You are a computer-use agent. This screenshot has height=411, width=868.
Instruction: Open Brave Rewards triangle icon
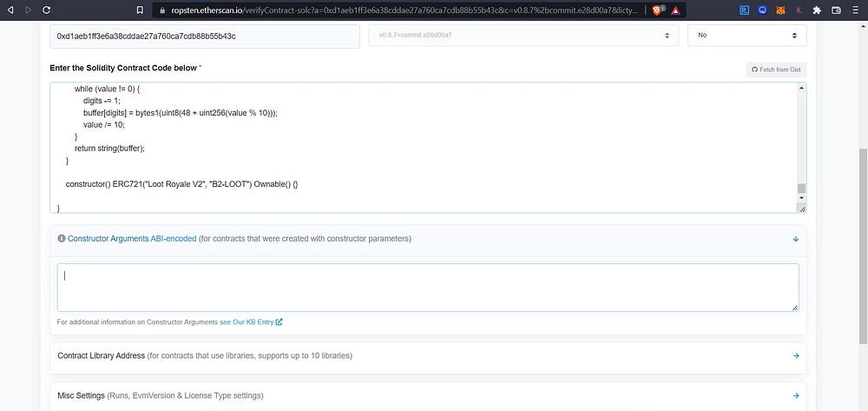675,10
